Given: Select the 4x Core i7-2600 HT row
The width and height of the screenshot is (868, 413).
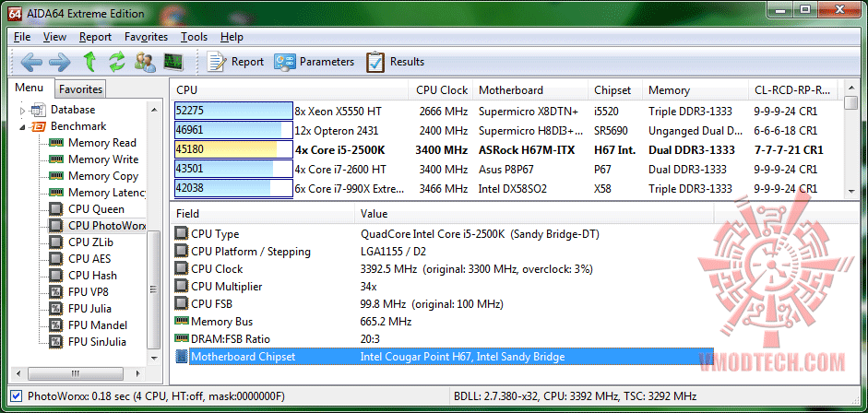Looking at the screenshot, I should coord(506,170).
